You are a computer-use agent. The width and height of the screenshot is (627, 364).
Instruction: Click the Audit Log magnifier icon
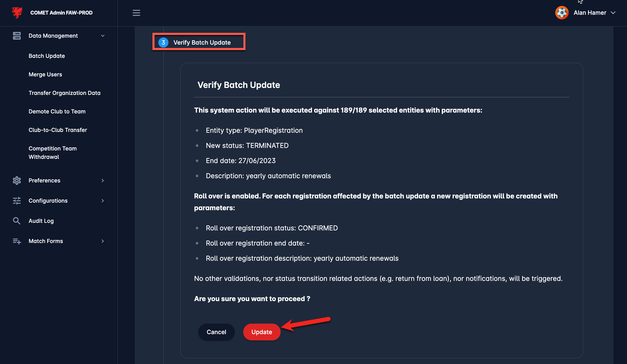pos(17,221)
